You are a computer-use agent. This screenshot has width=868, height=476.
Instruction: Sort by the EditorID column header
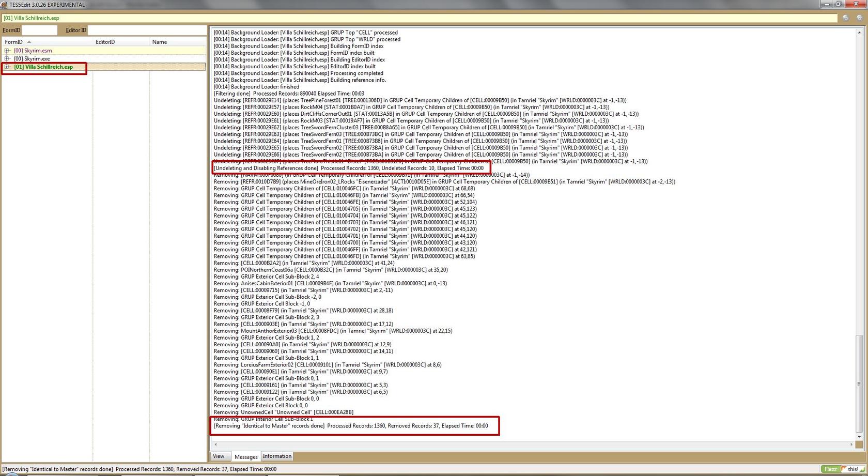[105, 42]
